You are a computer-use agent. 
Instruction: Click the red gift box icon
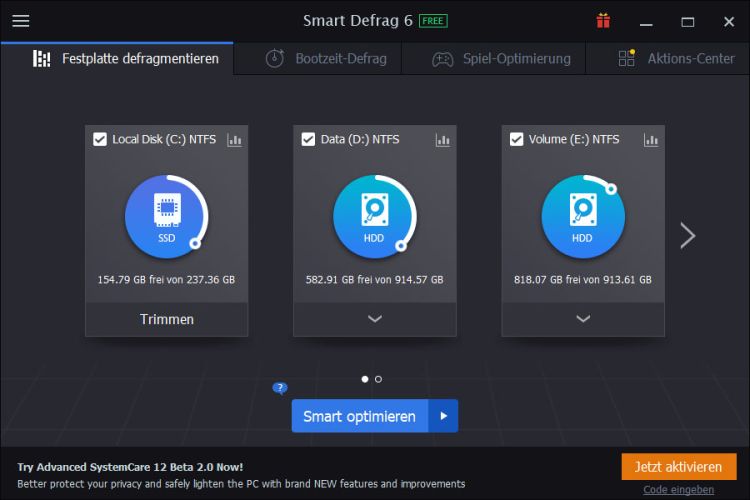pyautogui.click(x=603, y=21)
